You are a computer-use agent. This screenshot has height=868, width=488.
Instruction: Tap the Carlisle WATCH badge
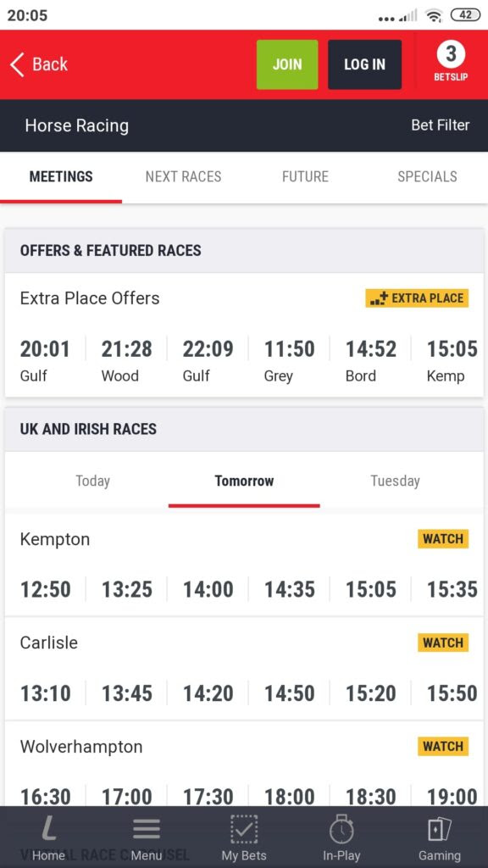pyautogui.click(x=443, y=643)
